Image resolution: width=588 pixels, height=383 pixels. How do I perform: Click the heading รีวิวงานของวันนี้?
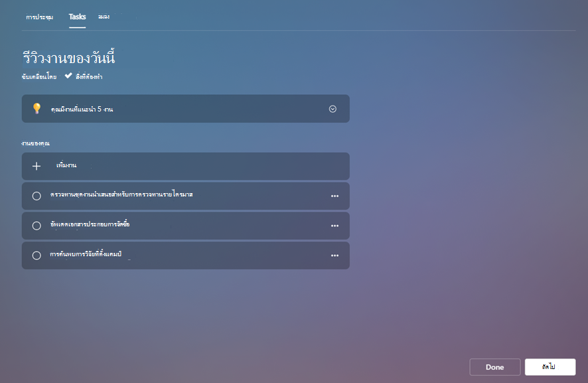coord(68,58)
